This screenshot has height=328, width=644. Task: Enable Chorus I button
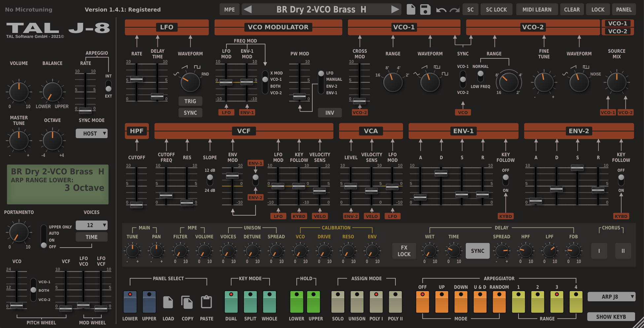click(x=599, y=251)
